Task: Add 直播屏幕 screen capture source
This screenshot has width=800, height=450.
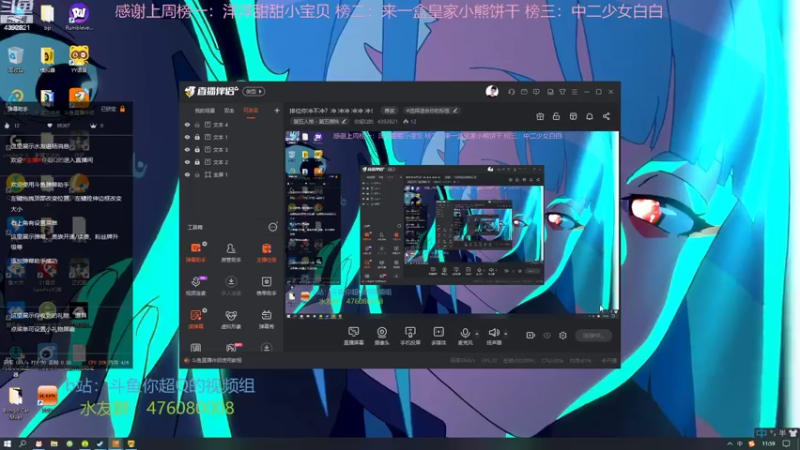Action: pos(354,336)
